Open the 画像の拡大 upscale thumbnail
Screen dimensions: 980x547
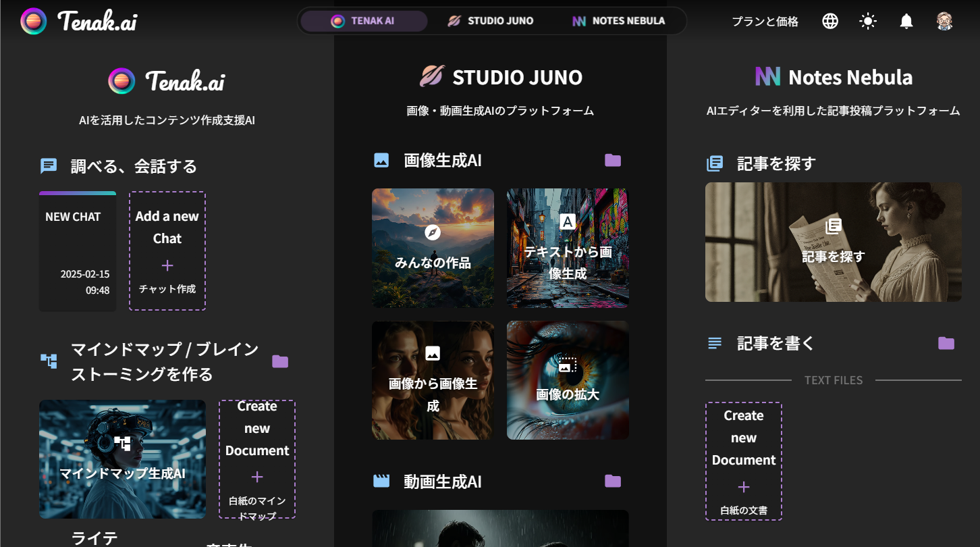click(568, 380)
